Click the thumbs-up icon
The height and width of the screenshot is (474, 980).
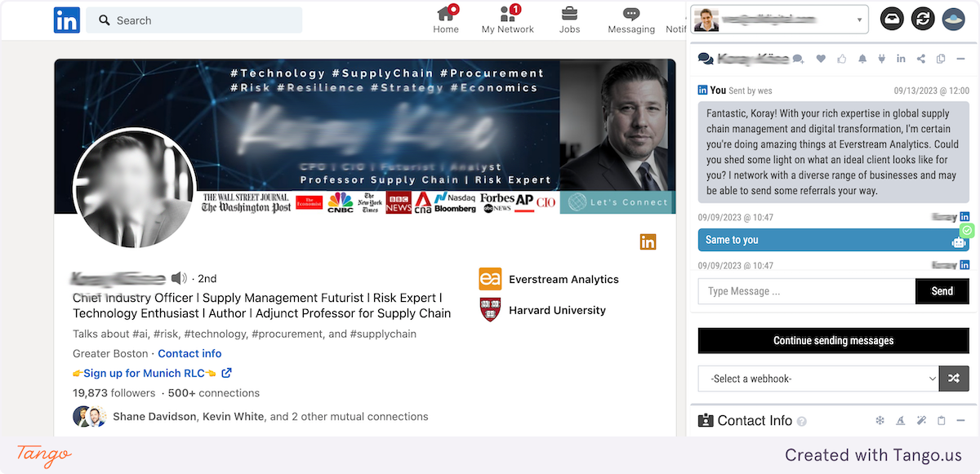(x=842, y=59)
